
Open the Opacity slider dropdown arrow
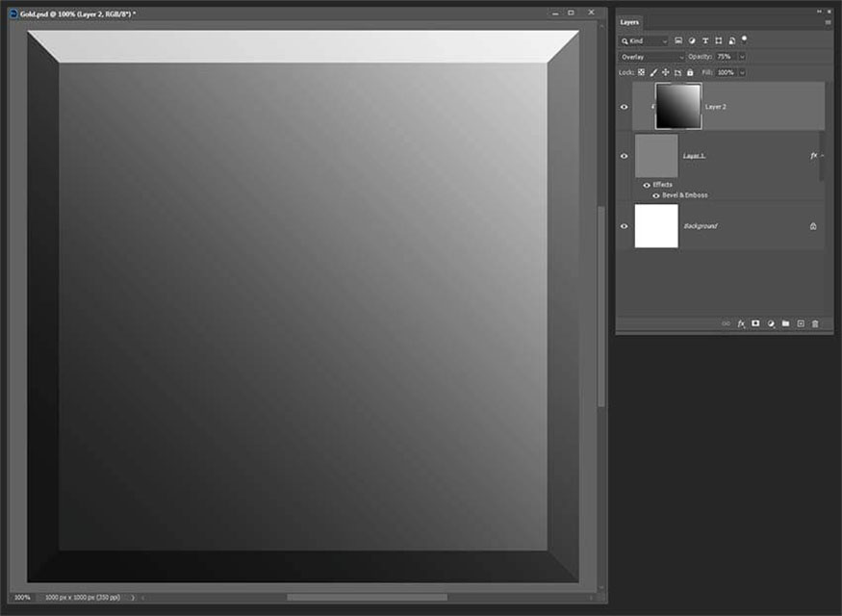[742, 57]
